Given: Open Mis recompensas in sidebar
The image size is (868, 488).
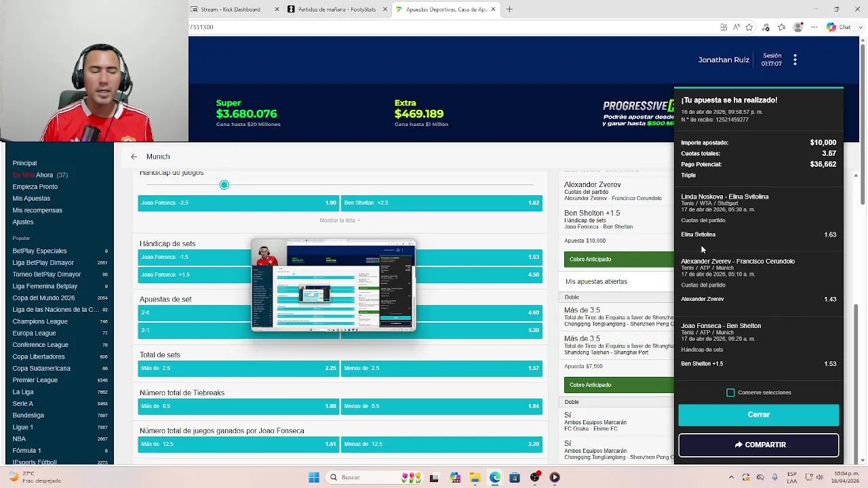Looking at the screenshot, I should pos(37,210).
